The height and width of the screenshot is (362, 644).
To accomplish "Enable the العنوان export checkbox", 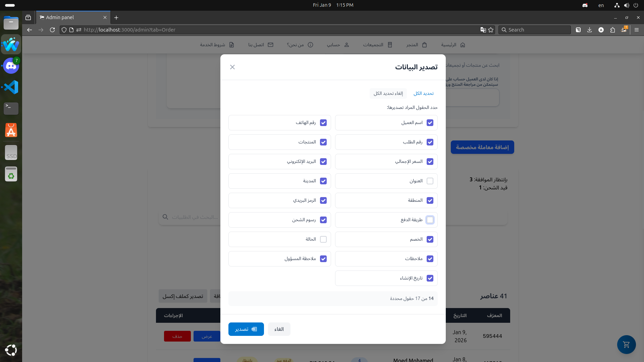I will (430, 181).
